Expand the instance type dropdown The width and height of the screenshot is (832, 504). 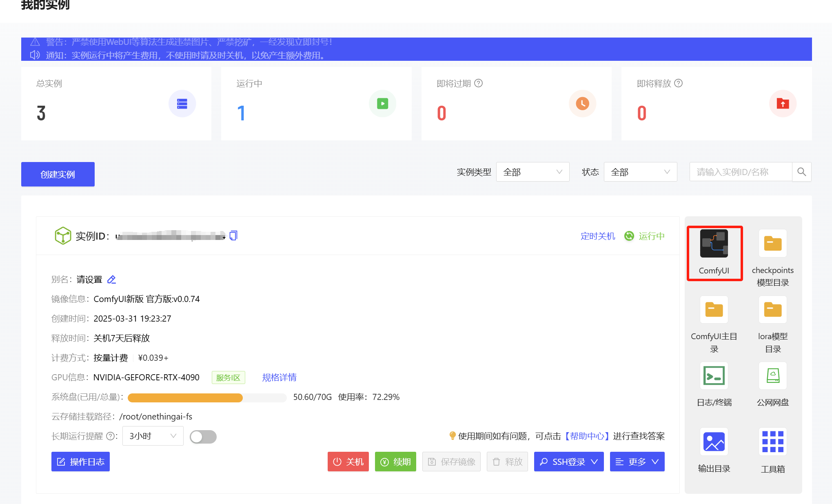(x=532, y=172)
